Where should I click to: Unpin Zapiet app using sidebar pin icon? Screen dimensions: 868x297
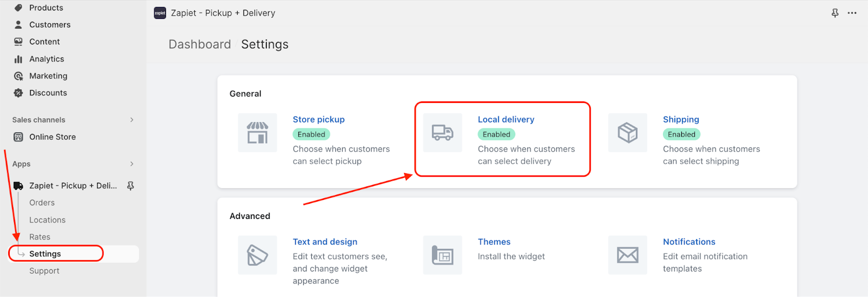pos(130,186)
